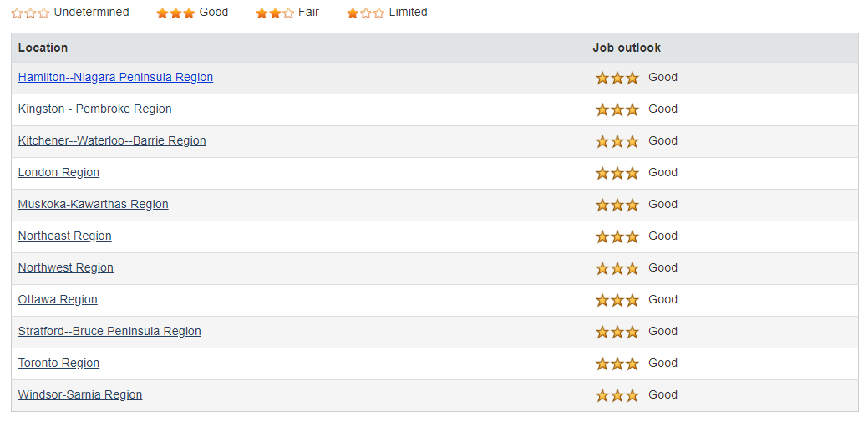
Task: Click the Undetermined empty stars legend icon
Action: pos(30,13)
